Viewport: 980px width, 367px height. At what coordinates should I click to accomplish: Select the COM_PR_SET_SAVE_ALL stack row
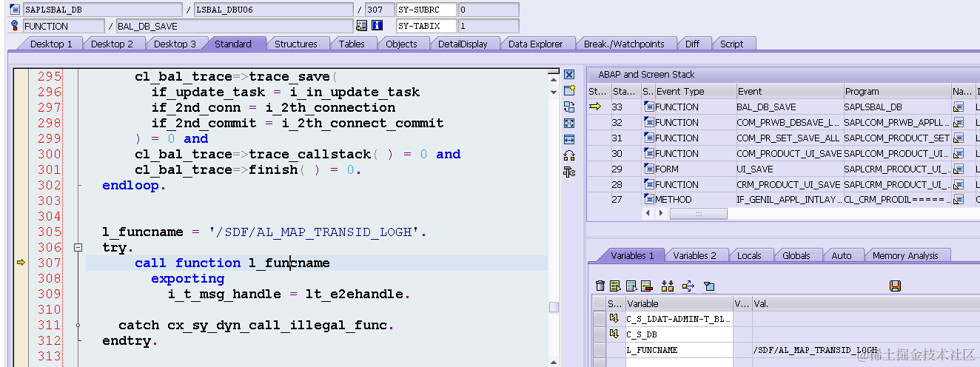[783, 138]
